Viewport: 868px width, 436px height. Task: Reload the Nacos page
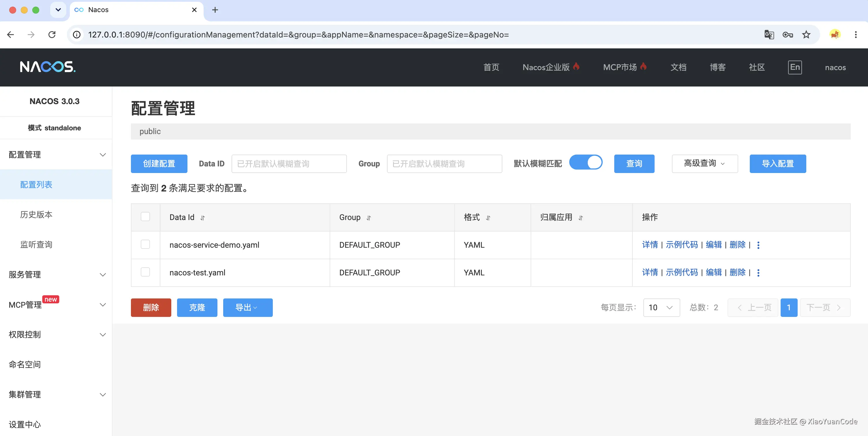[x=52, y=35]
